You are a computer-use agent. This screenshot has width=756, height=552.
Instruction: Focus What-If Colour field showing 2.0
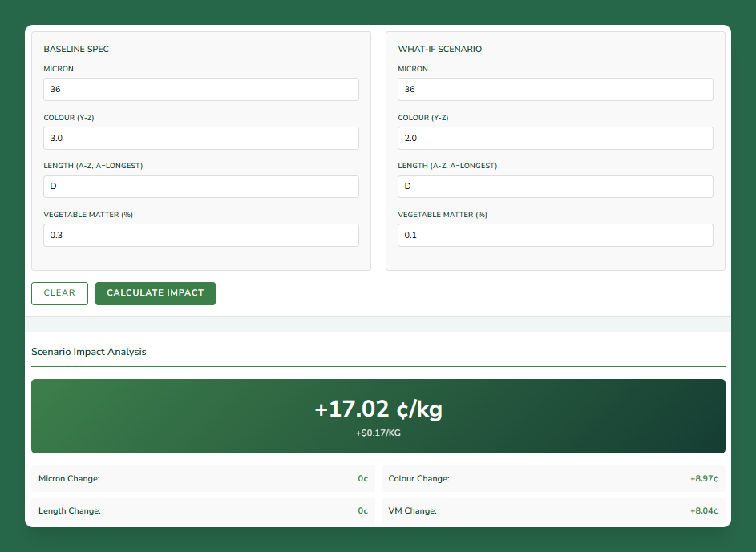click(555, 138)
